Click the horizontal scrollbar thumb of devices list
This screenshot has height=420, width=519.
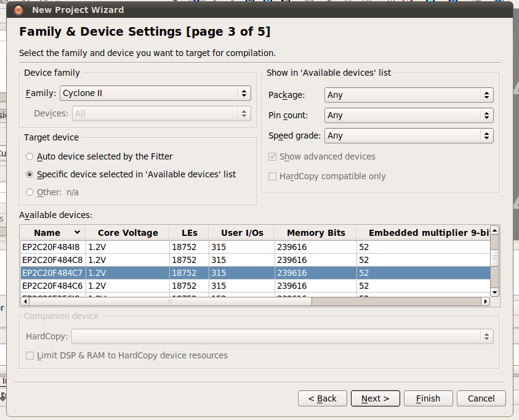pos(170,302)
